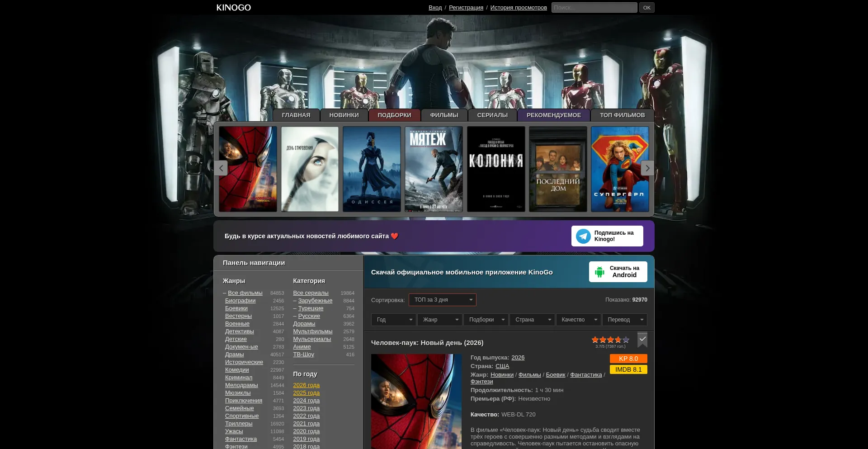Image resolution: width=868 pixels, height=449 pixels.
Task: Open the Триллеры genre link
Action: 239,424
